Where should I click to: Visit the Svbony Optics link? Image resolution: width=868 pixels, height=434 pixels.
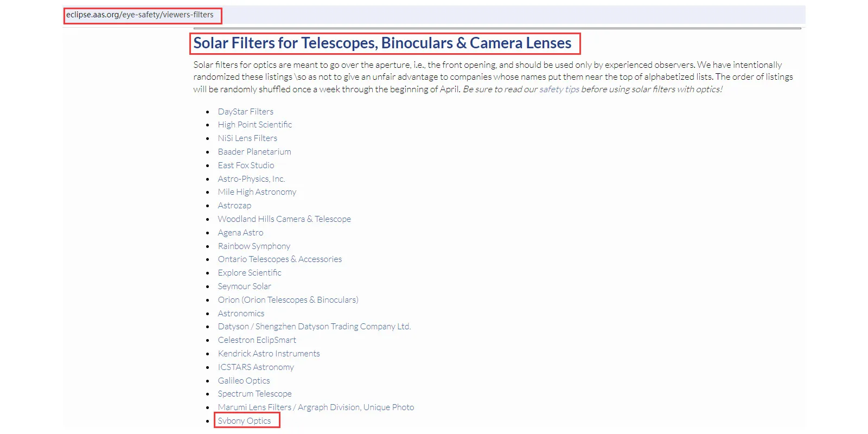[244, 421]
